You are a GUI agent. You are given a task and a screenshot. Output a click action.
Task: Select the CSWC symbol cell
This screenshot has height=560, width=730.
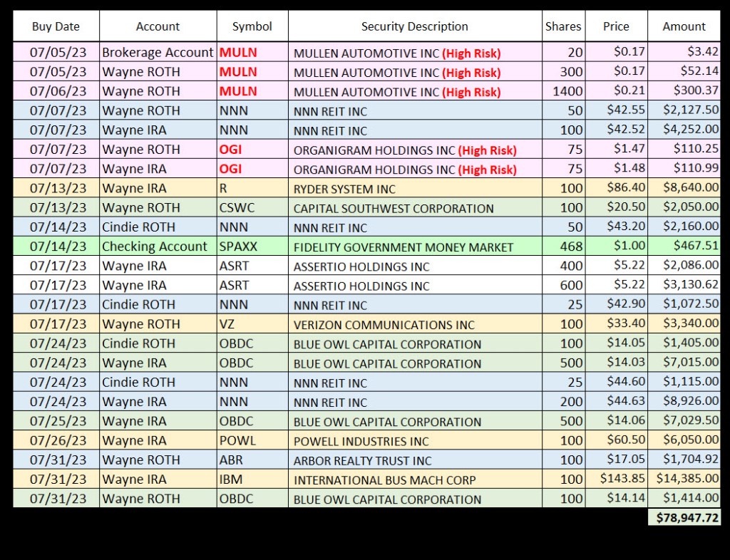[252, 208]
